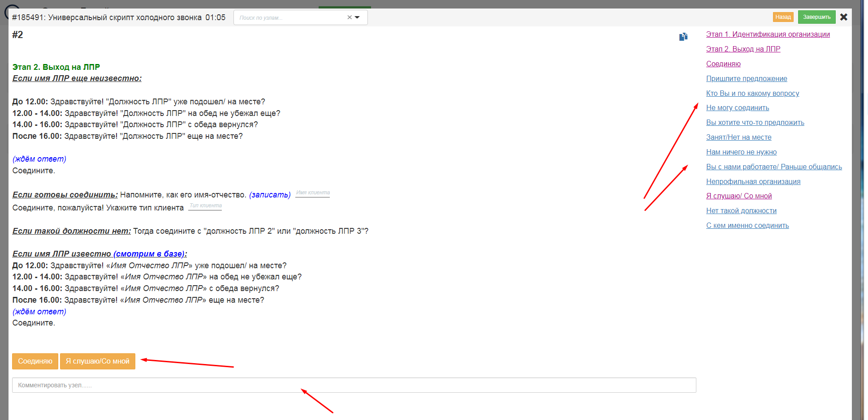868x420 pixels.
Task: Jump to Нет такой должности link
Action: tap(742, 211)
